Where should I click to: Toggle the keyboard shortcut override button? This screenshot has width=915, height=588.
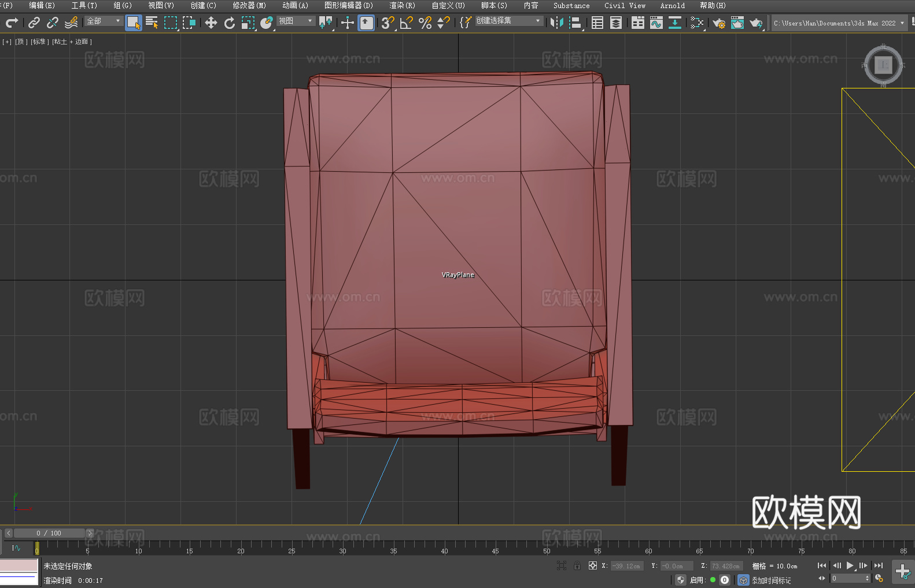click(x=366, y=23)
